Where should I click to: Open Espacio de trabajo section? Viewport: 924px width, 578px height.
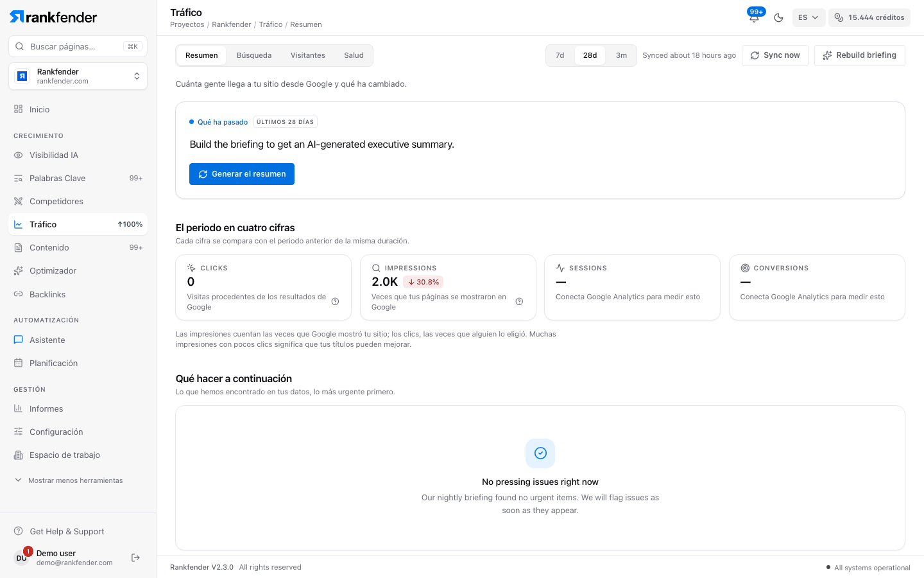pyautogui.click(x=78, y=455)
